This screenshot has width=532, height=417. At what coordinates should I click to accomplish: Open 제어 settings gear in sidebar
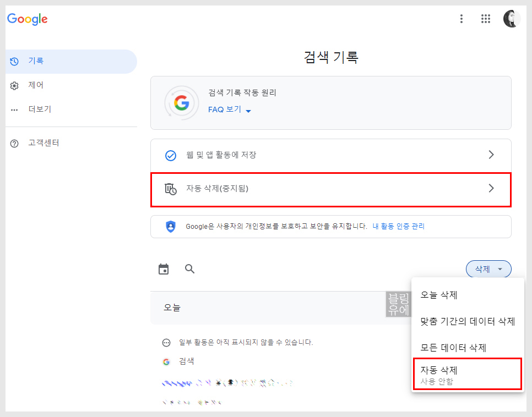(15, 85)
